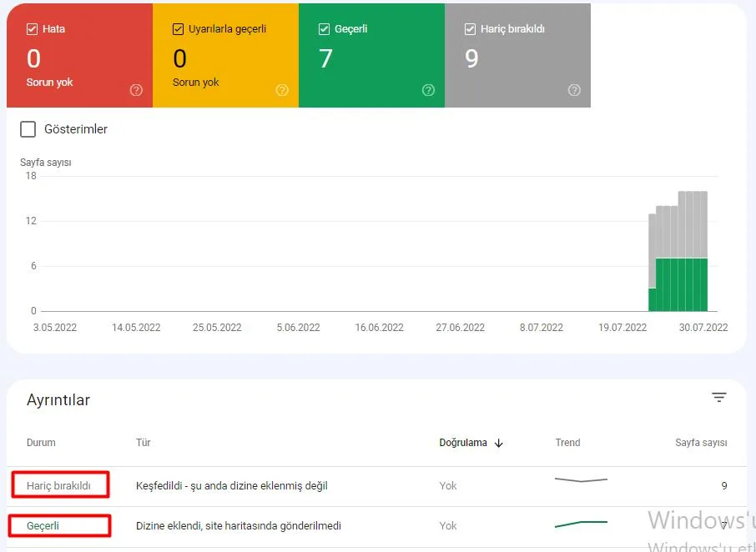756x552 pixels.
Task: Uncheck the Hariç bırakıldı checkbox
Action: click(x=470, y=29)
